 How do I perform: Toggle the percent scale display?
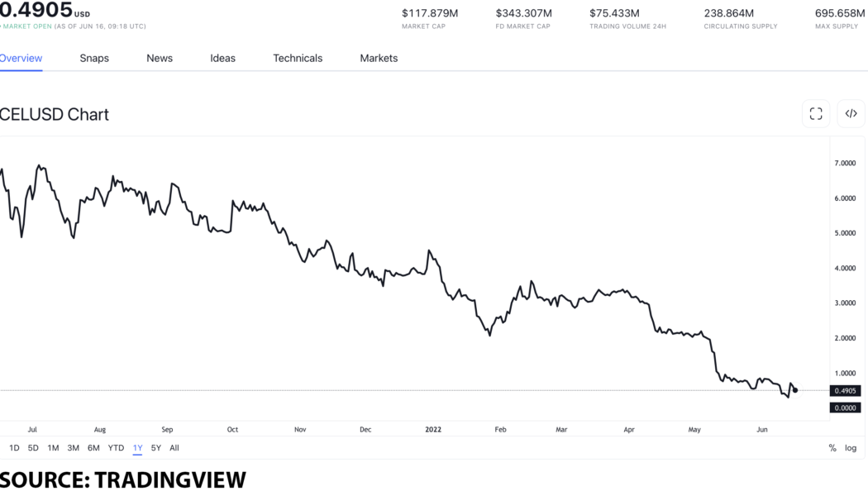(832, 447)
